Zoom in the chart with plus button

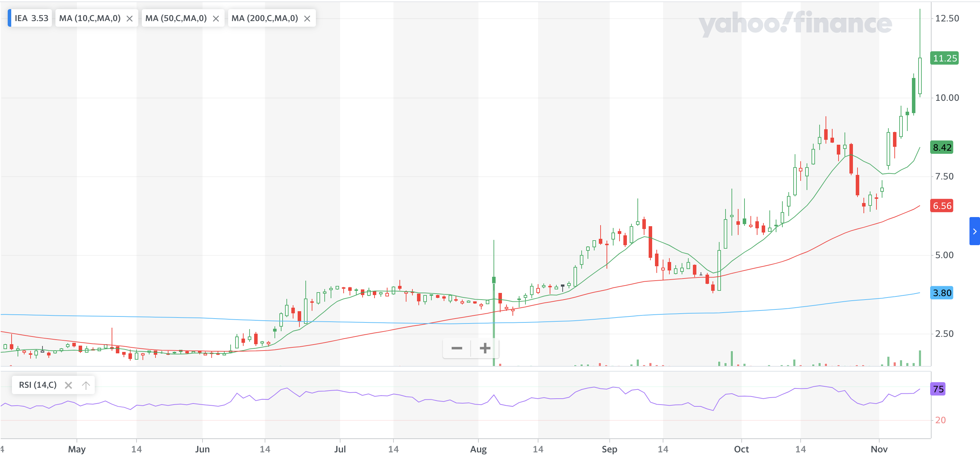coord(485,348)
